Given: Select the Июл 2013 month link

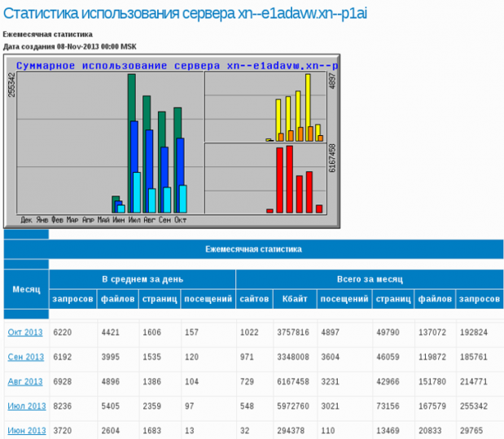Looking at the screenshot, I should coord(26,406).
